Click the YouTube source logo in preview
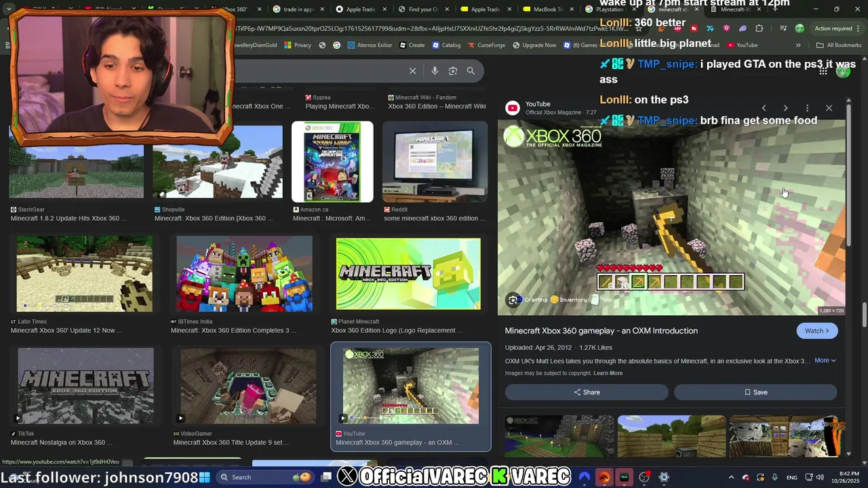The image size is (868, 488). 513,108
